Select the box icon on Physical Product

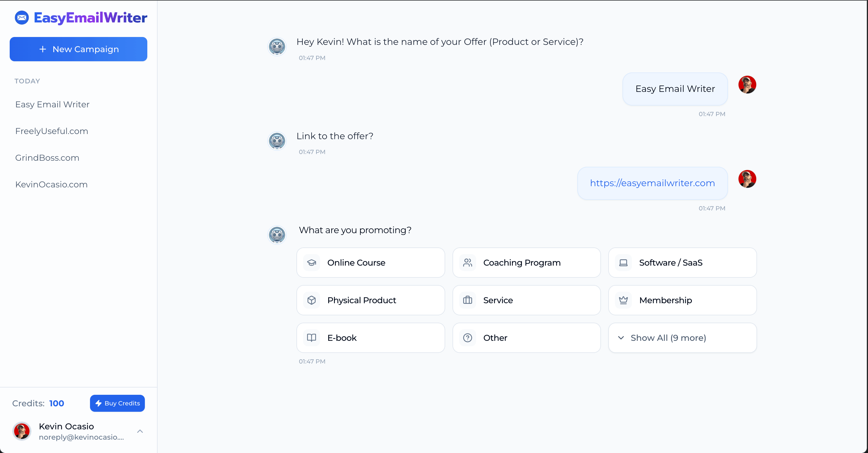pos(312,300)
